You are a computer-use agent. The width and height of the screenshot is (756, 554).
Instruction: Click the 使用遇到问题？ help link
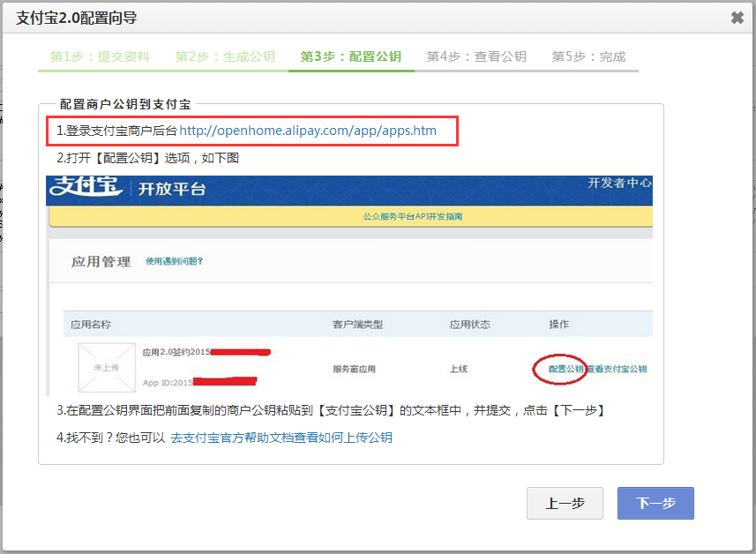tap(174, 261)
